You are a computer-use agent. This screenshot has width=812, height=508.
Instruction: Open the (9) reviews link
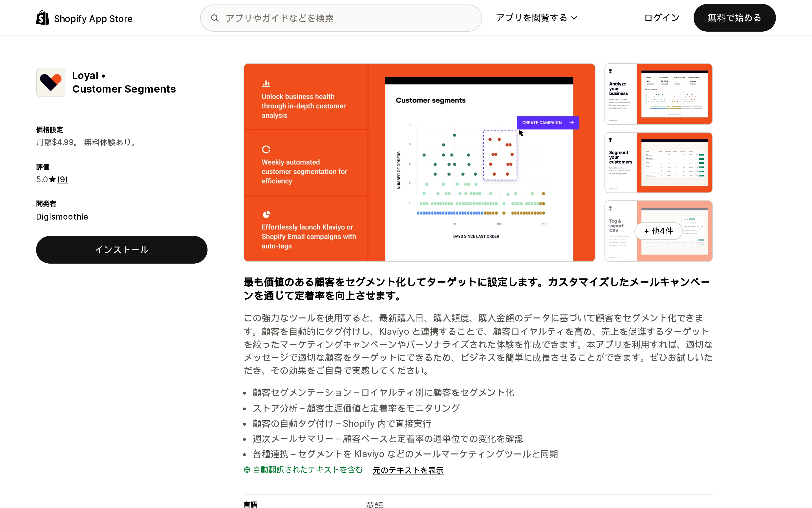pyautogui.click(x=62, y=179)
